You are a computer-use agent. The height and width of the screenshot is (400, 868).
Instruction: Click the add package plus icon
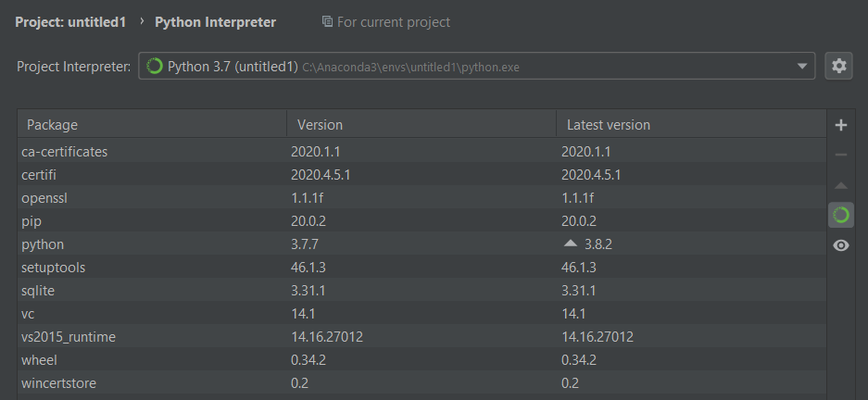tap(840, 125)
